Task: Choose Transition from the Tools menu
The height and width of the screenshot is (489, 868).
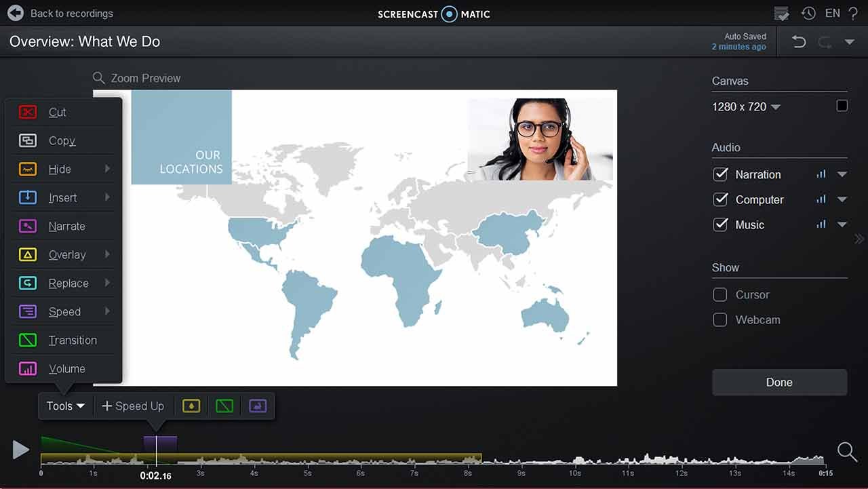Action: point(64,340)
